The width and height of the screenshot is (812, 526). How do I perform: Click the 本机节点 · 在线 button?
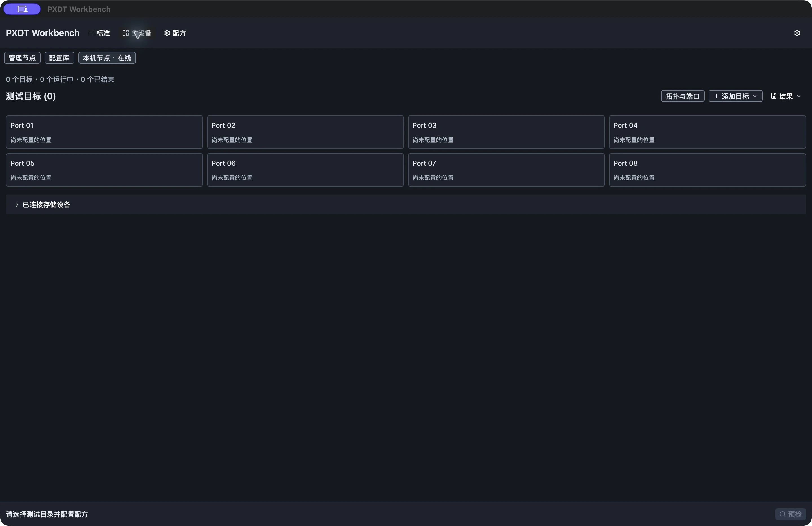tap(107, 58)
